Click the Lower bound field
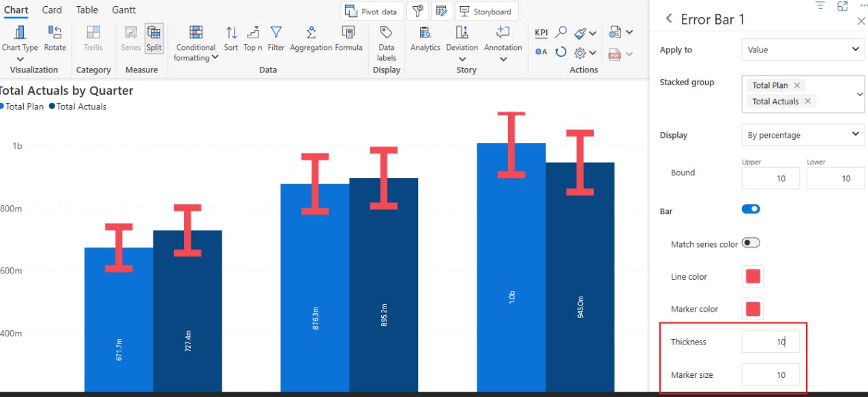The image size is (868, 397). [835, 178]
